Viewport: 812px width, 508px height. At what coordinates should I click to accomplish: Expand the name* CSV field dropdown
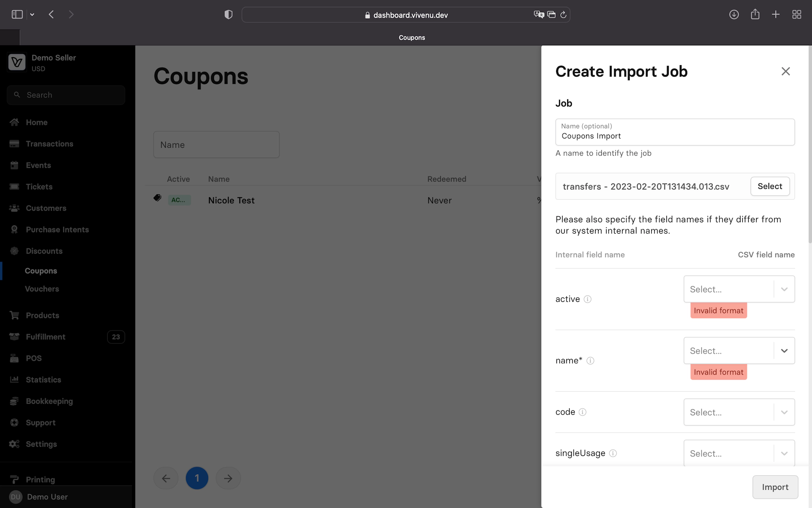[738, 351]
